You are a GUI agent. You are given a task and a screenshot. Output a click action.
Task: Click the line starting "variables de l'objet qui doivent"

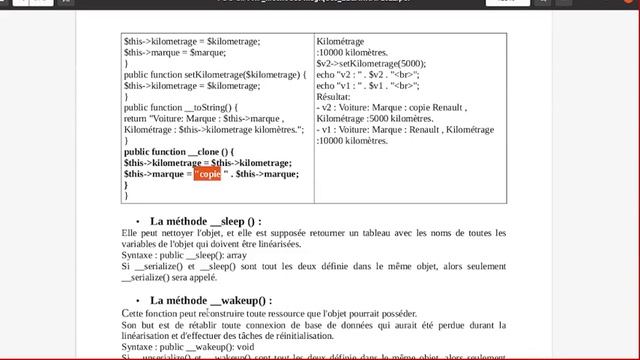(211, 244)
